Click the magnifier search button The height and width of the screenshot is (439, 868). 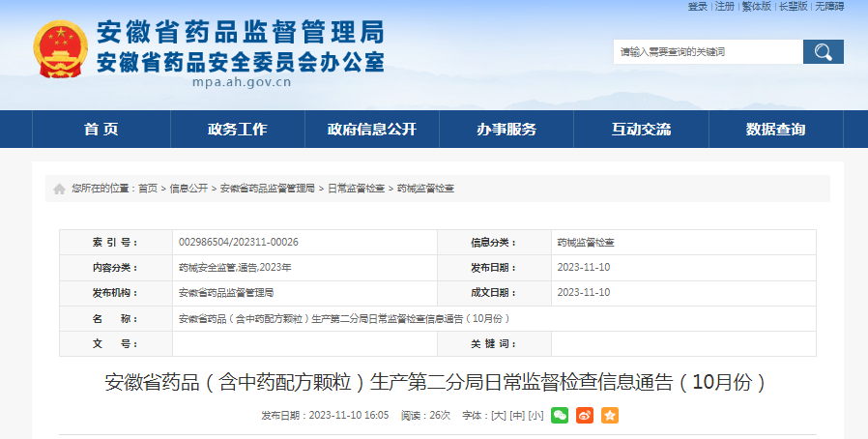pyautogui.click(x=824, y=52)
